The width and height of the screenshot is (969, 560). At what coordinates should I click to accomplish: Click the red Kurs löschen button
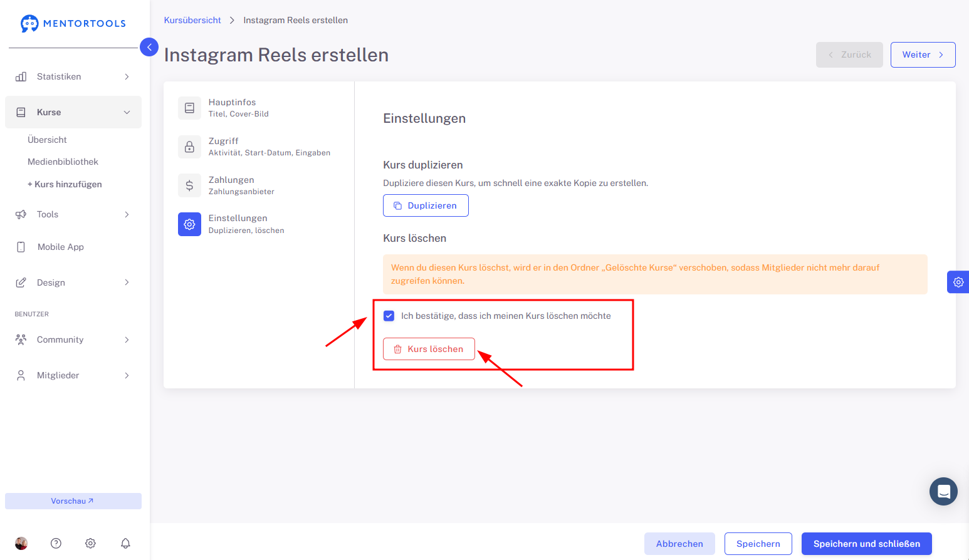pos(429,349)
